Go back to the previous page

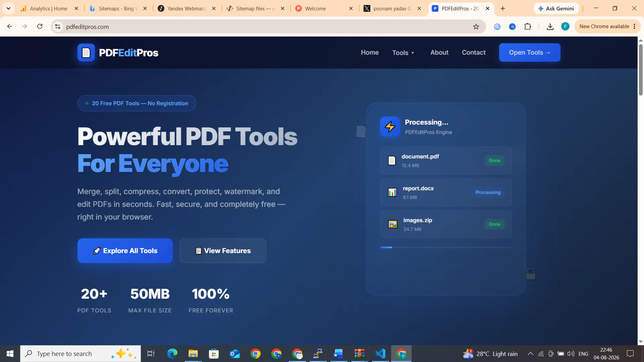click(9, 26)
